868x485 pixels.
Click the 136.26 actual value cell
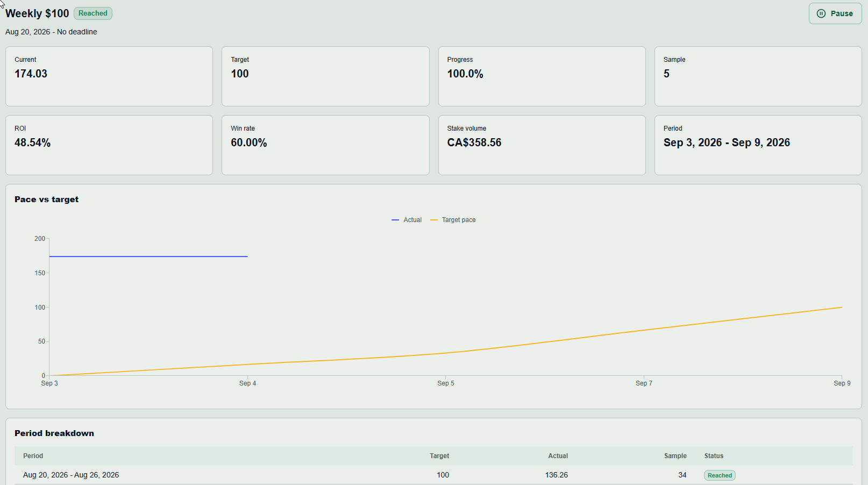(x=557, y=475)
